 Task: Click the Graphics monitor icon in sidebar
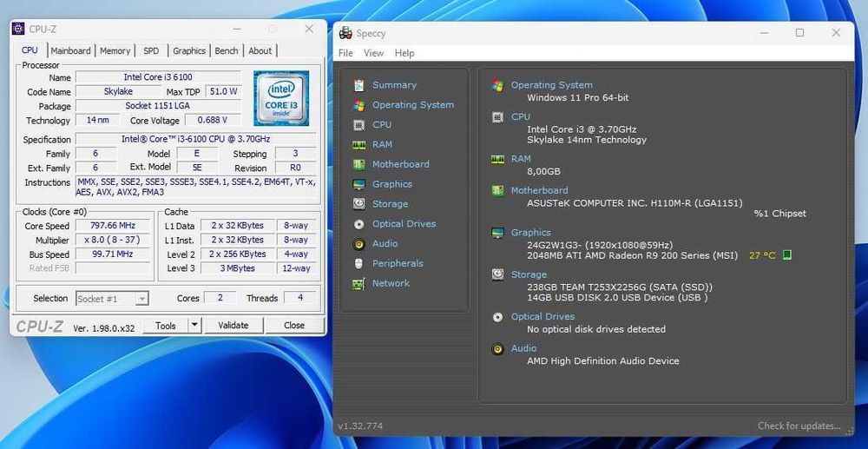click(x=358, y=184)
